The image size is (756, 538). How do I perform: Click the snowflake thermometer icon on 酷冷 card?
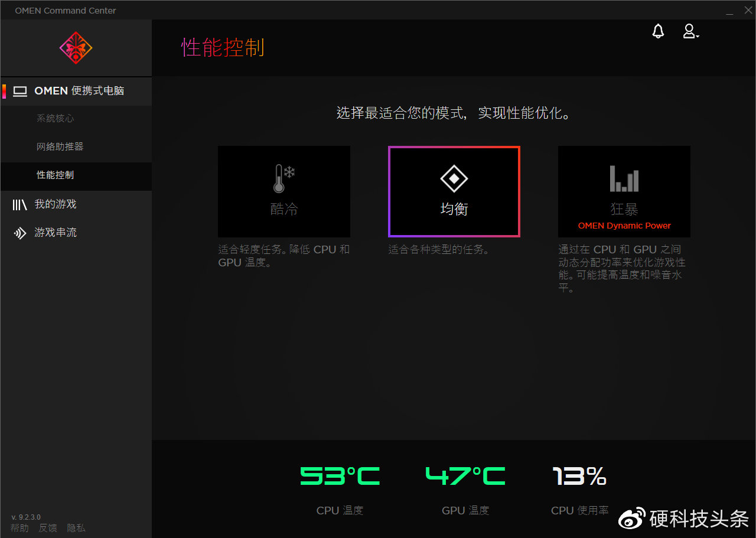tap(284, 177)
